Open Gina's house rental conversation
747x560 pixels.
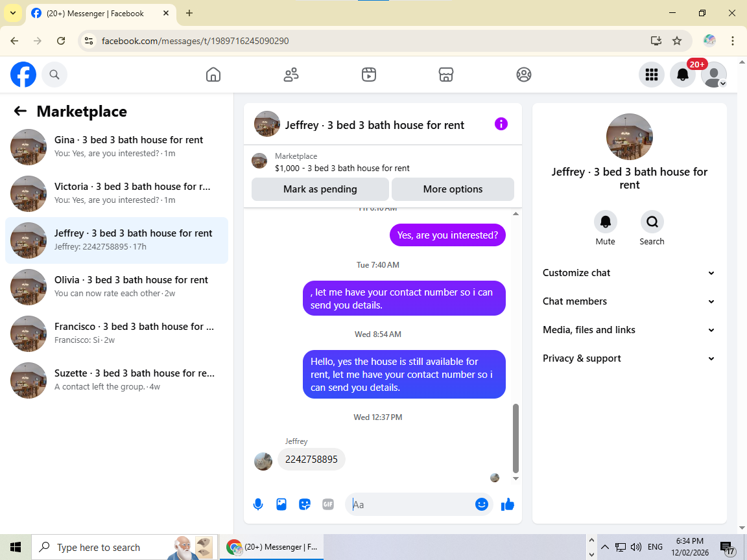point(117,146)
